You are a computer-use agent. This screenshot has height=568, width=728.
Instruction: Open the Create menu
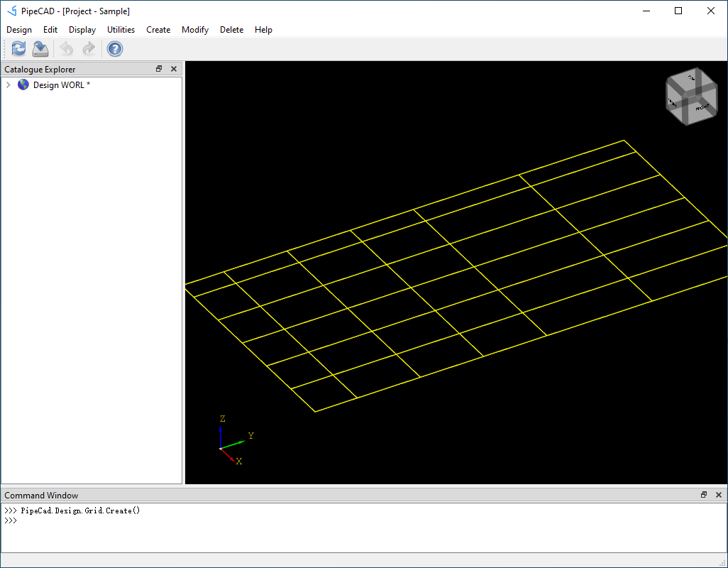pyautogui.click(x=158, y=30)
